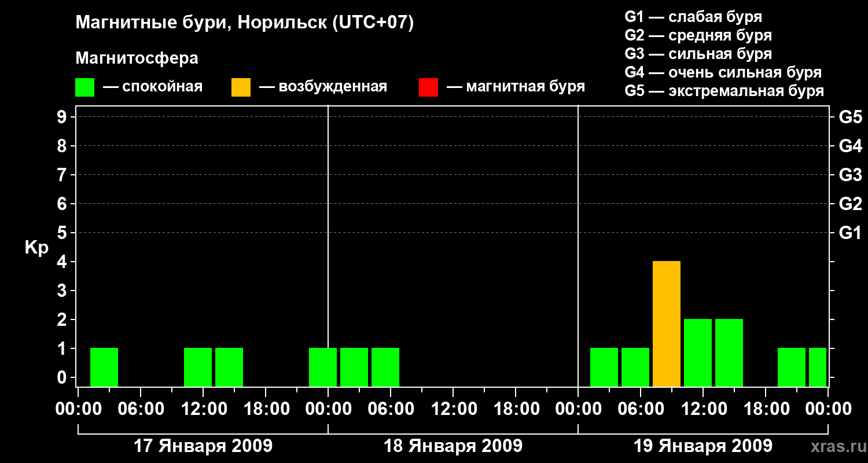868x463 pixels.
Task: Click the 'G4 — очень сильная буря' legend line
Action: [x=723, y=72]
